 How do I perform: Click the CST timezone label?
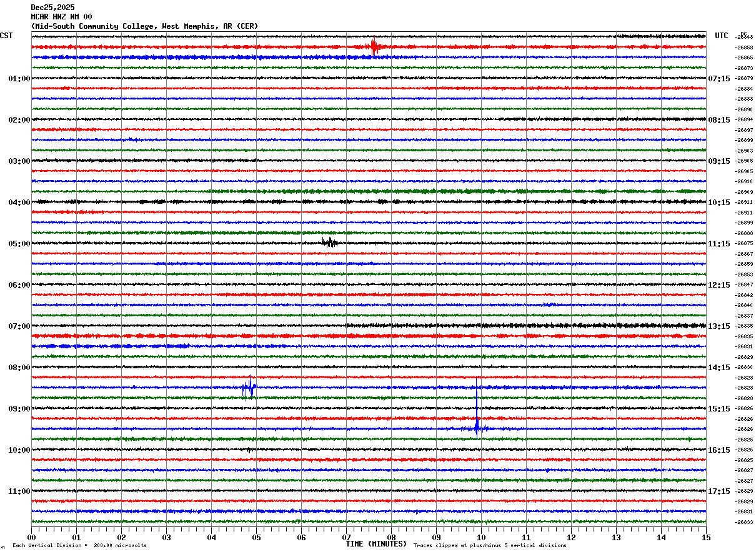click(x=6, y=36)
